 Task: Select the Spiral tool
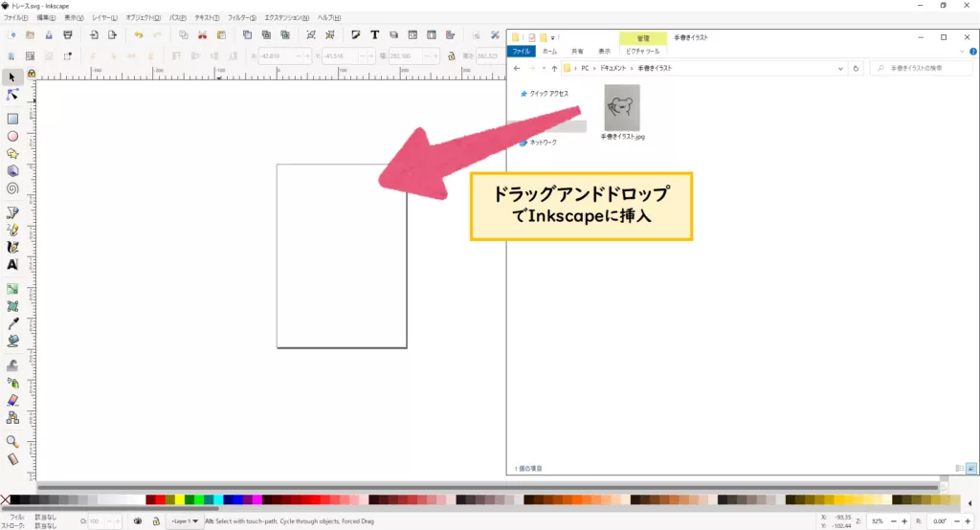click(x=11, y=188)
